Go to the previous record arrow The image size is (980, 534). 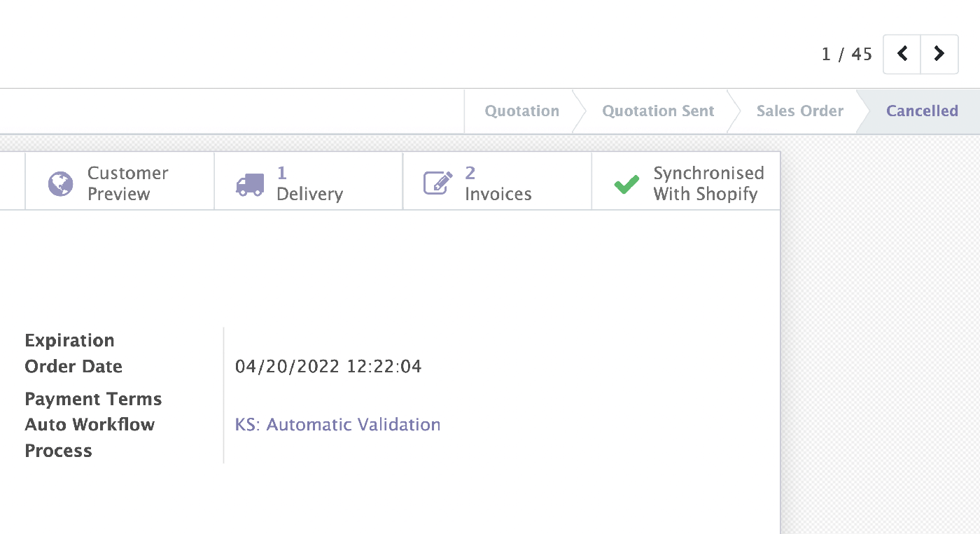902,54
